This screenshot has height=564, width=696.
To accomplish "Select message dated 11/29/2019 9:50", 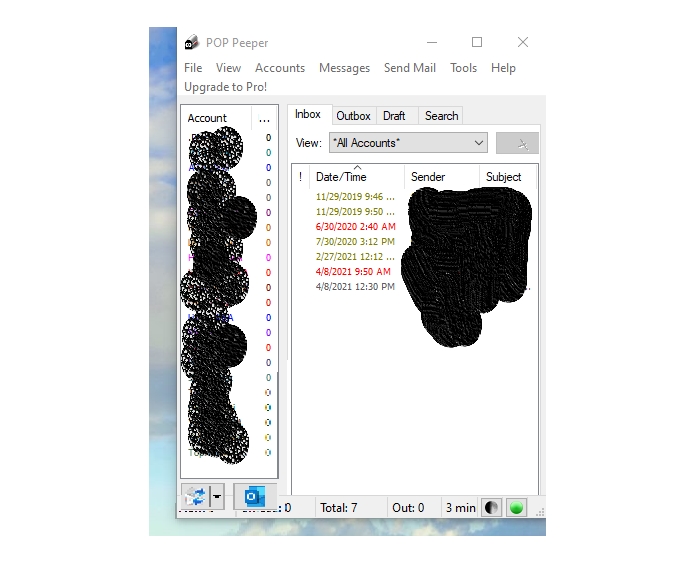I will tap(355, 212).
